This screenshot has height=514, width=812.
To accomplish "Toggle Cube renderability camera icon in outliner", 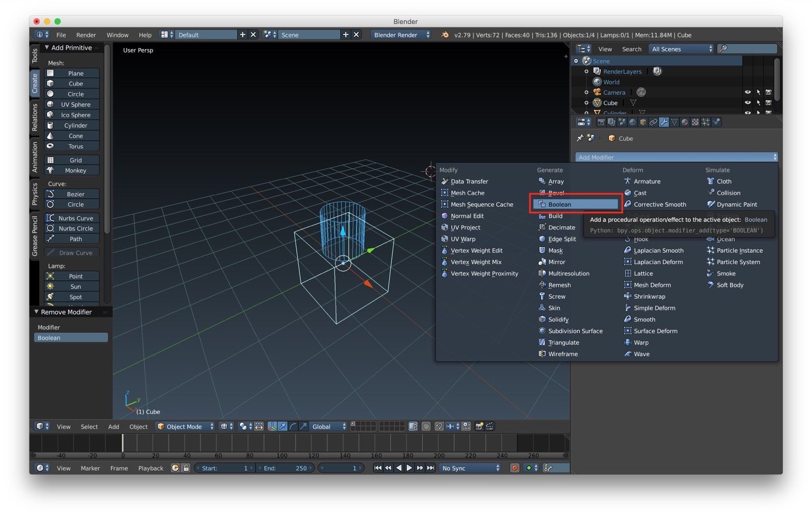I will tap(768, 103).
